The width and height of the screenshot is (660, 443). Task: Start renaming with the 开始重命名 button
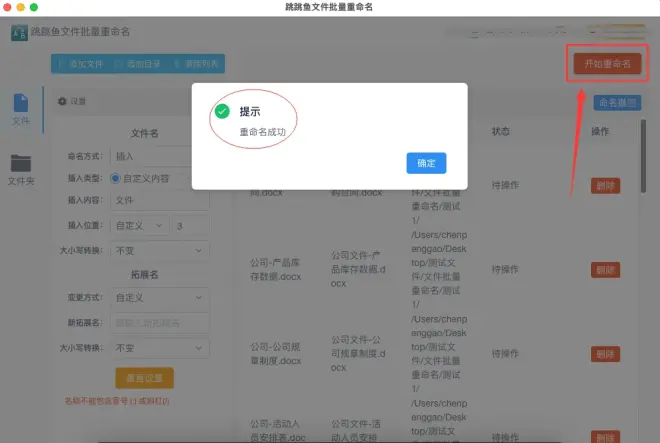click(x=607, y=64)
